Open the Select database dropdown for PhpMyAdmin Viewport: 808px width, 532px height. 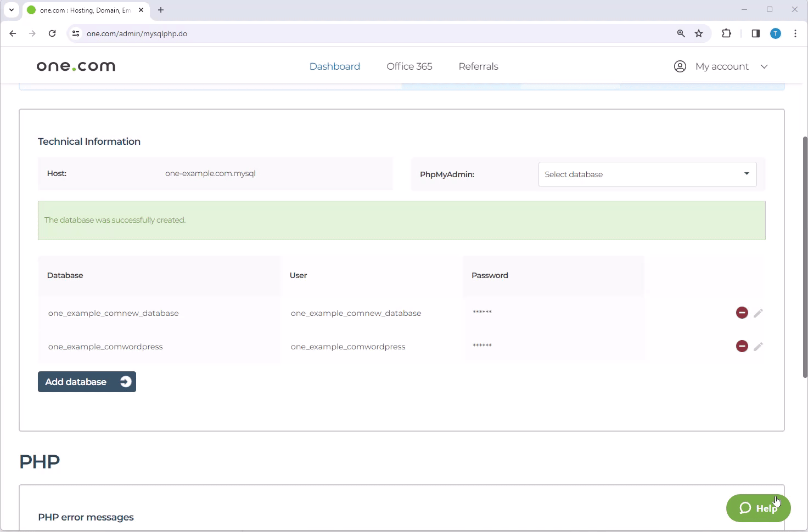point(647,174)
